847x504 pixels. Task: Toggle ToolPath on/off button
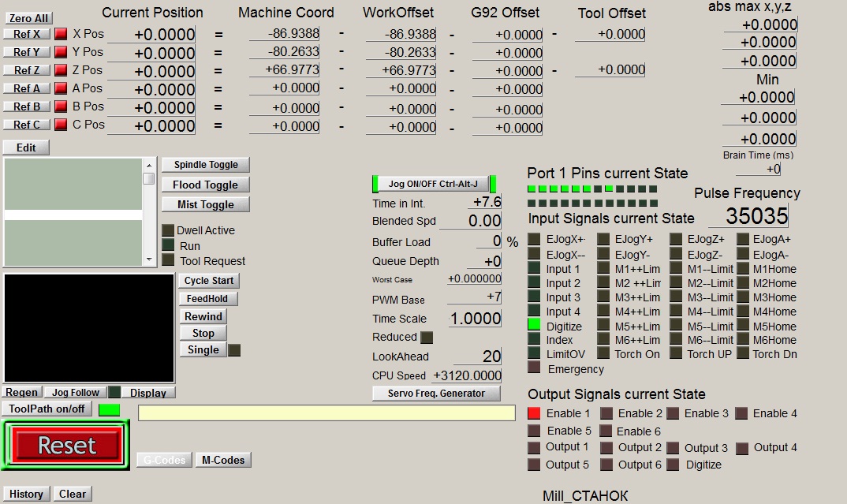[x=47, y=409]
